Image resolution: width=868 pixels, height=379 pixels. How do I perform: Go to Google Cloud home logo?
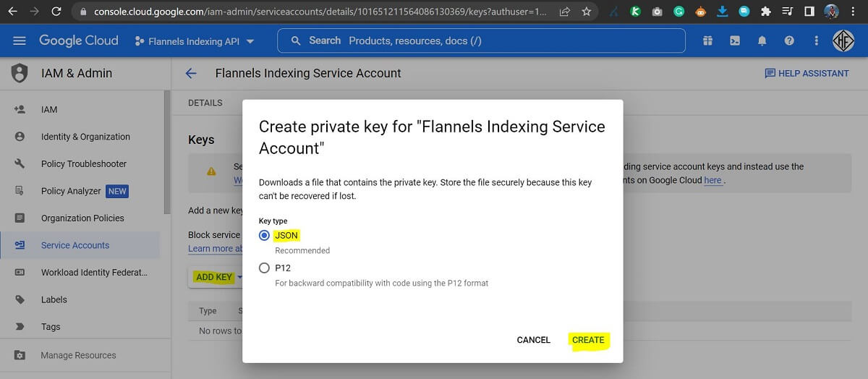pos(78,41)
